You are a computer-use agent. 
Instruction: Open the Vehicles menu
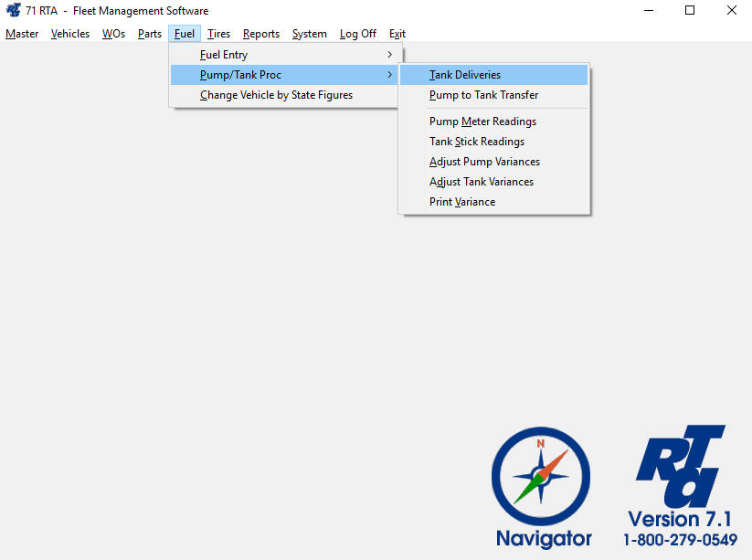[x=70, y=34]
